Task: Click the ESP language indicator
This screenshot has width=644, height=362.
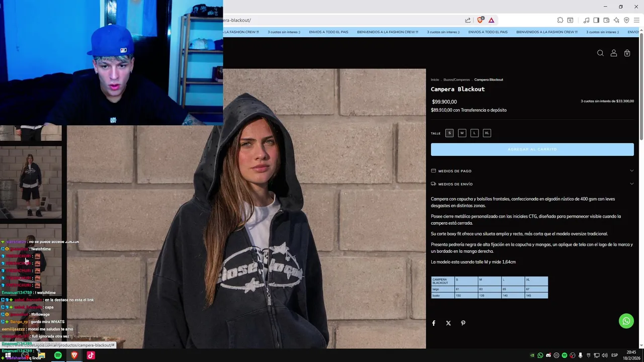Action: point(614,355)
